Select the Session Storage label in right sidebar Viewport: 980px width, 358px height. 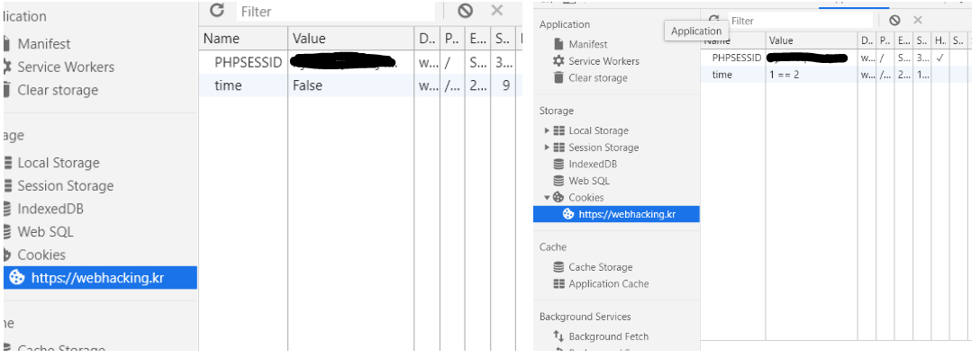click(603, 148)
